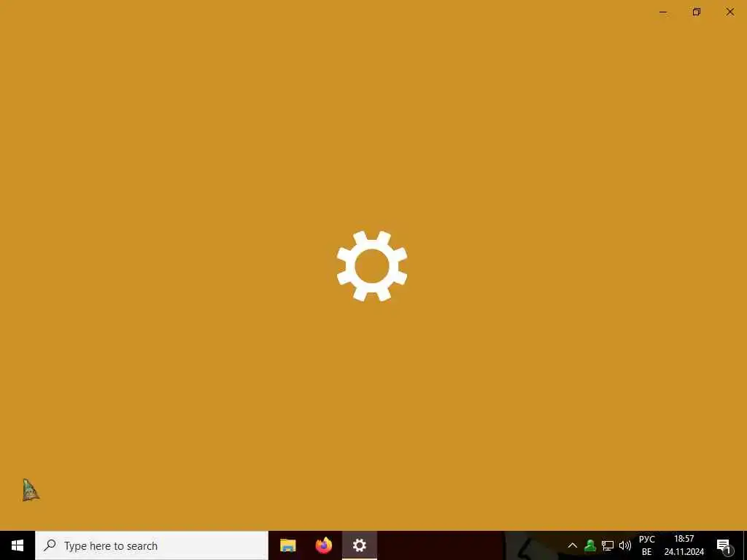This screenshot has width=747, height=560.
Task: Close the Settings window
Action: tap(729, 12)
